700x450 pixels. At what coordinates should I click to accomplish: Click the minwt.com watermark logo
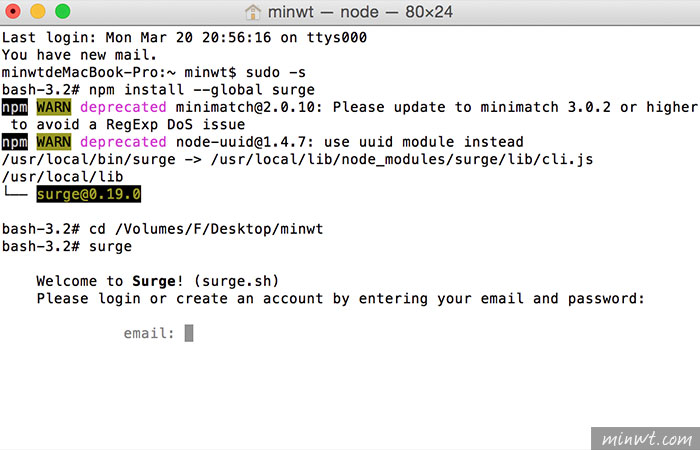(646, 439)
